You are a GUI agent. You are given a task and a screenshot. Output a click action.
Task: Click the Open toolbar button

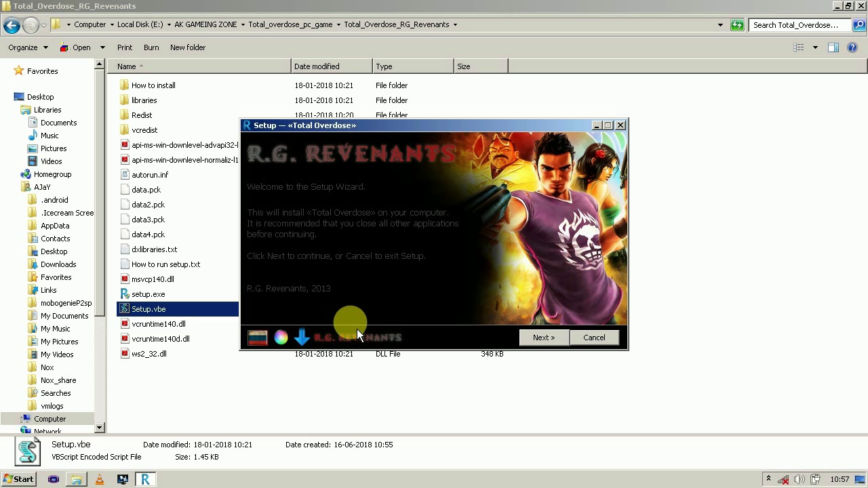tap(76, 47)
